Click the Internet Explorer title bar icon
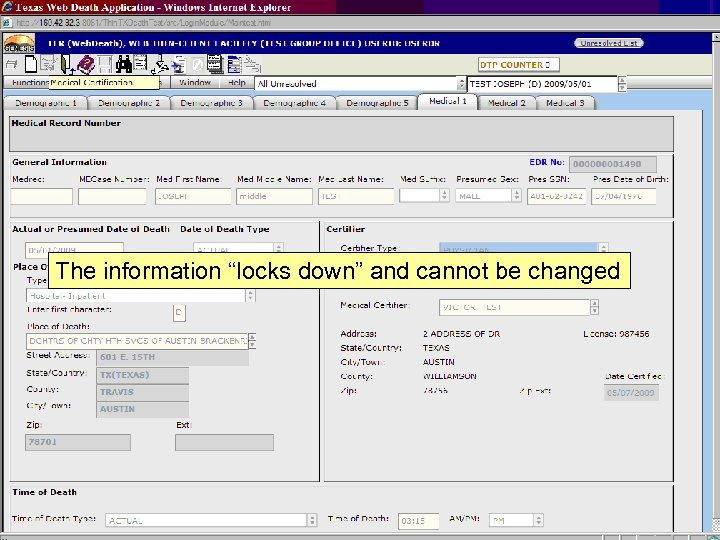The image size is (720, 540). [7, 6]
